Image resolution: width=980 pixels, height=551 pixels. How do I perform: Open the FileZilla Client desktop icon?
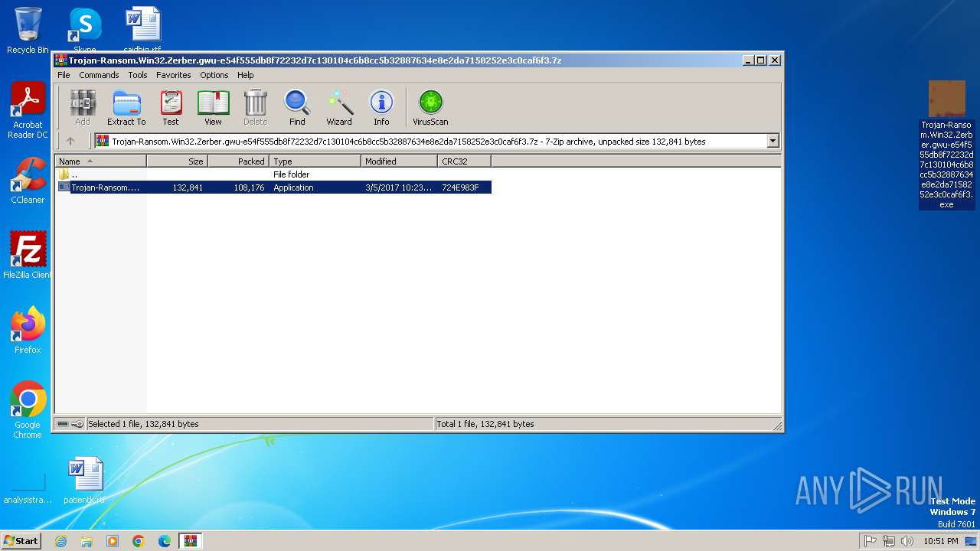(28, 255)
